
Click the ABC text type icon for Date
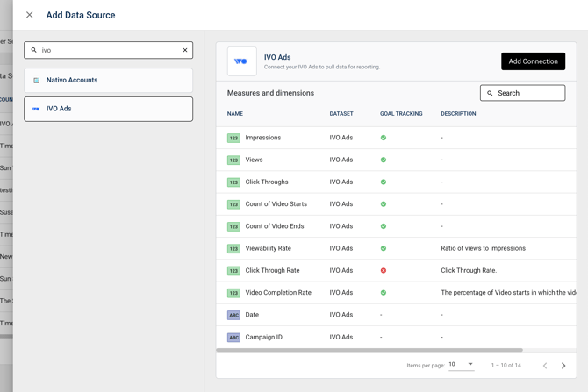click(x=233, y=315)
